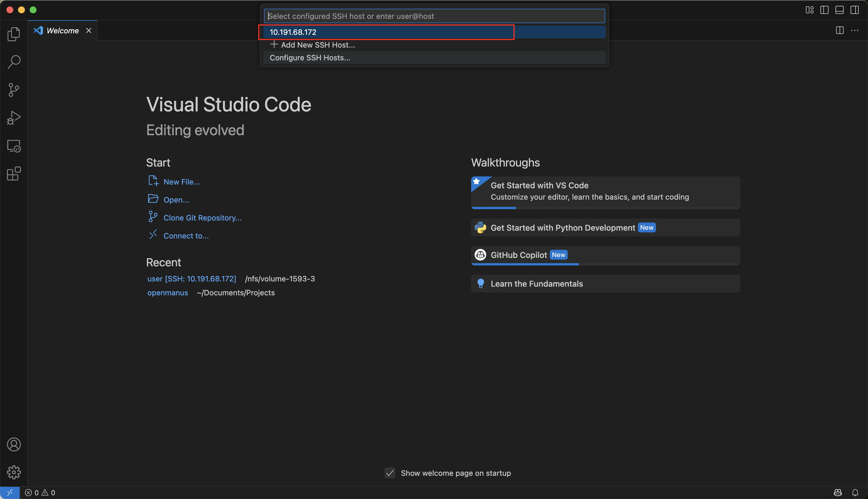This screenshot has height=499, width=868.
Task: Close the Welcome tab
Action: point(89,30)
